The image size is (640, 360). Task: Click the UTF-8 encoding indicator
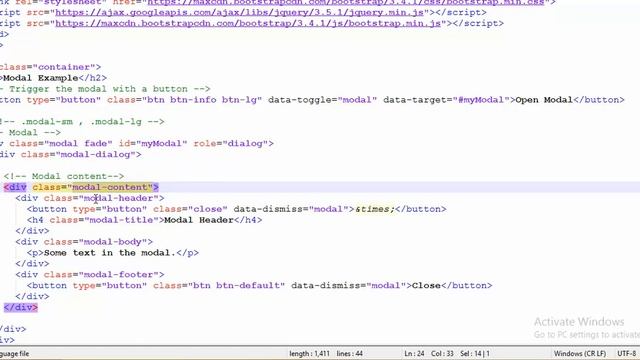[x=627, y=353]
